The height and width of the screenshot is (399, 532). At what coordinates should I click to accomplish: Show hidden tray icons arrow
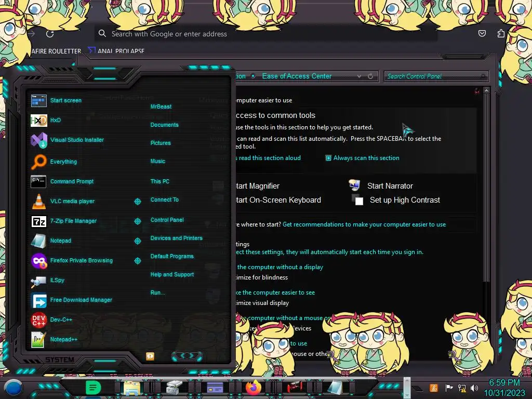[x=418, y=389]
